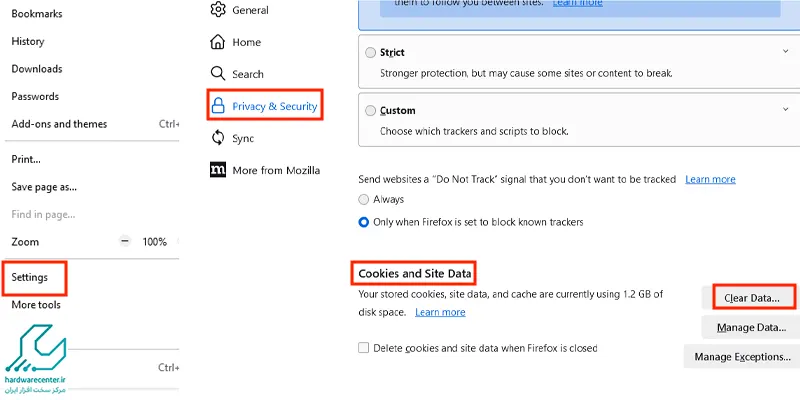Click the General gear icon

pos(218,10)
